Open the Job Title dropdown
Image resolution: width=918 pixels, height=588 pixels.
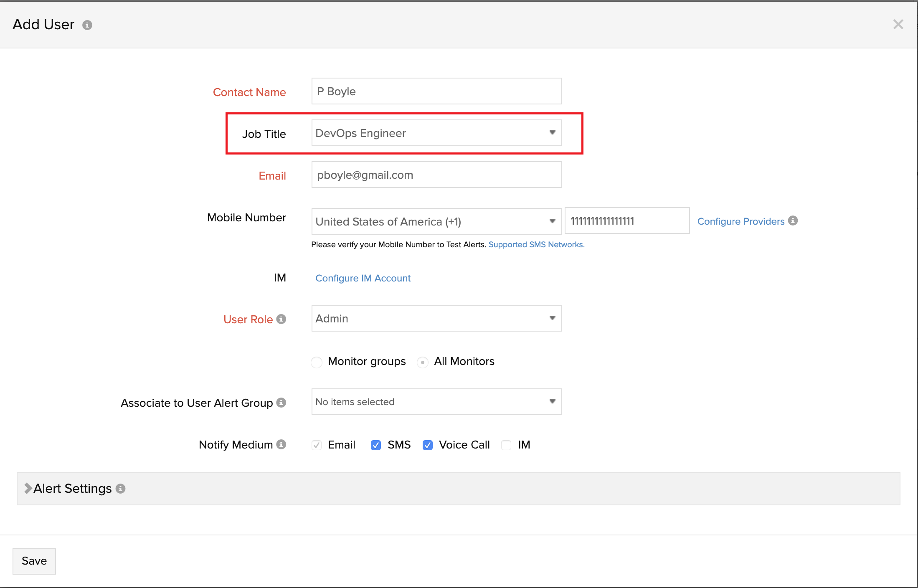click(x=436, y=133)
